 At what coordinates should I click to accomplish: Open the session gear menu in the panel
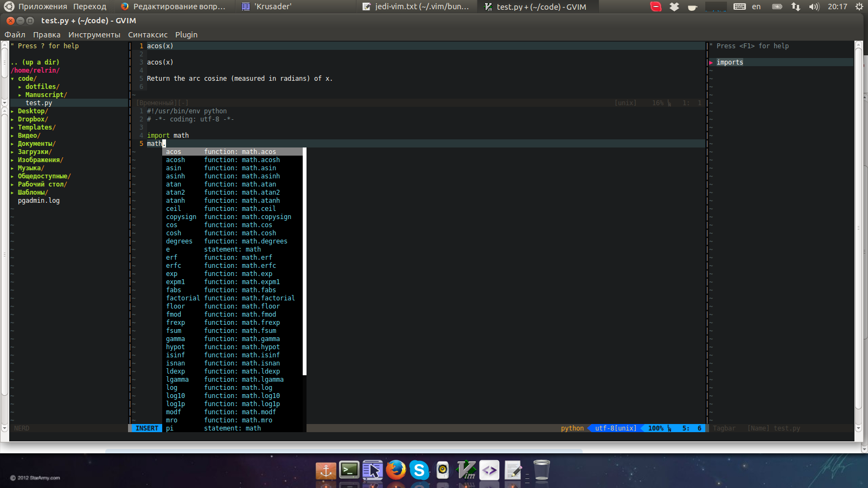point(859,7)
